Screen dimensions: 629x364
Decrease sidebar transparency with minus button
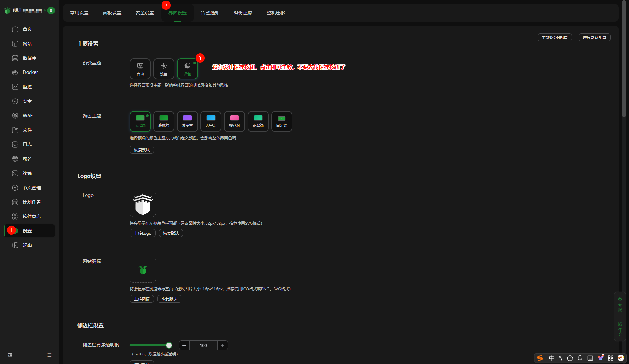(184, 345)
